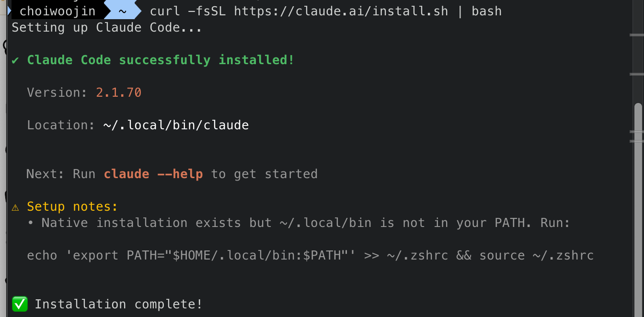Viewport: 644px width, 317px height.
Task: Click the orange version number 2.1.70
Action: (119, 92)
